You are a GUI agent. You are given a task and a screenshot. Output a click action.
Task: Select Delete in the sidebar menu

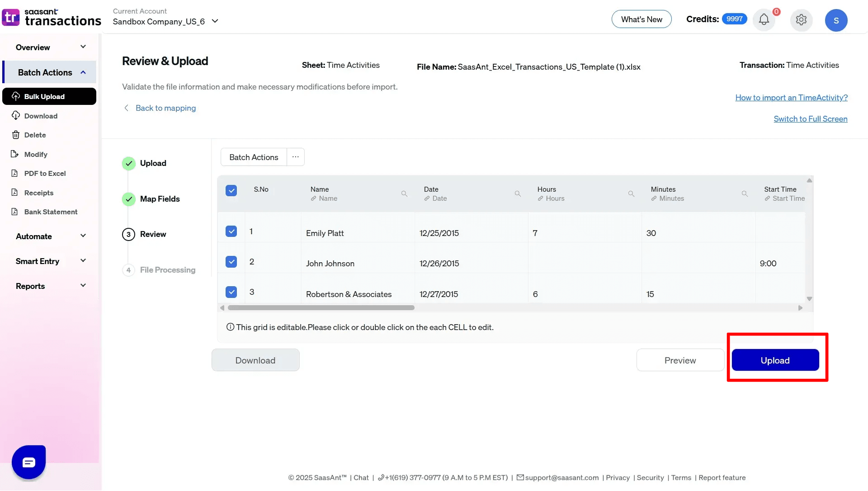(x=35, y=135)
